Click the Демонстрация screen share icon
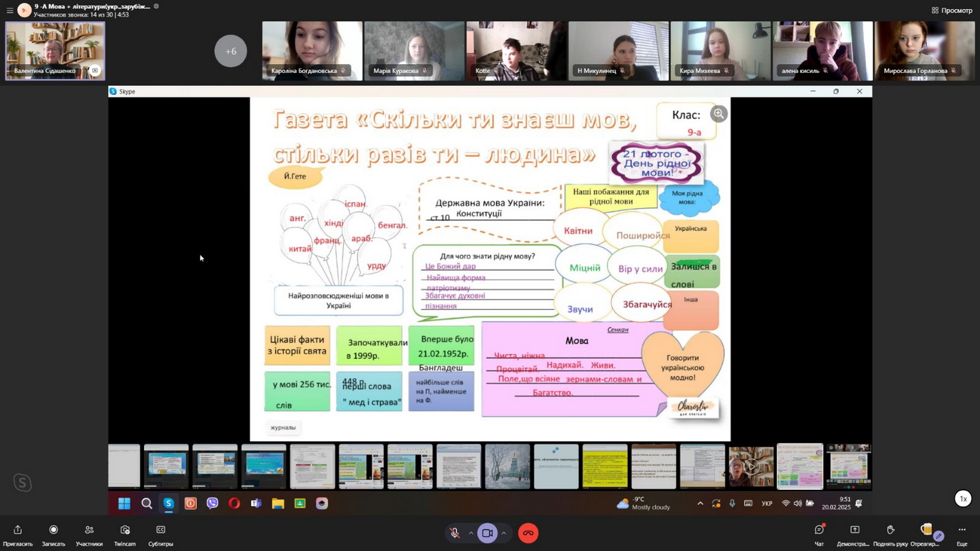Screen dimensions: 980x551 [x=855, y=530]
